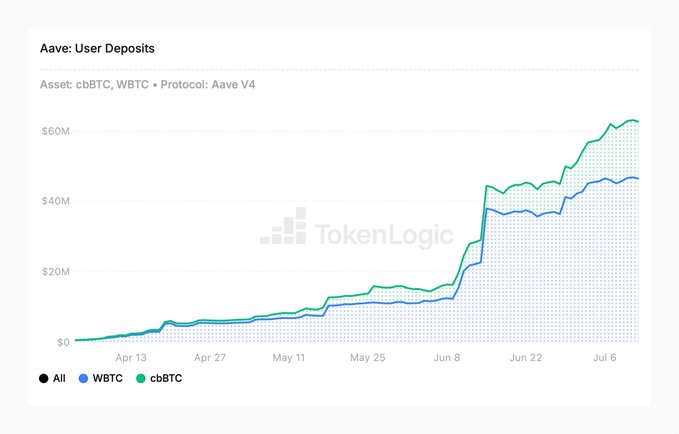Click the Jun 8 x-axis date label
Viewport: 679px width, 434px height.
pos(447,358)
